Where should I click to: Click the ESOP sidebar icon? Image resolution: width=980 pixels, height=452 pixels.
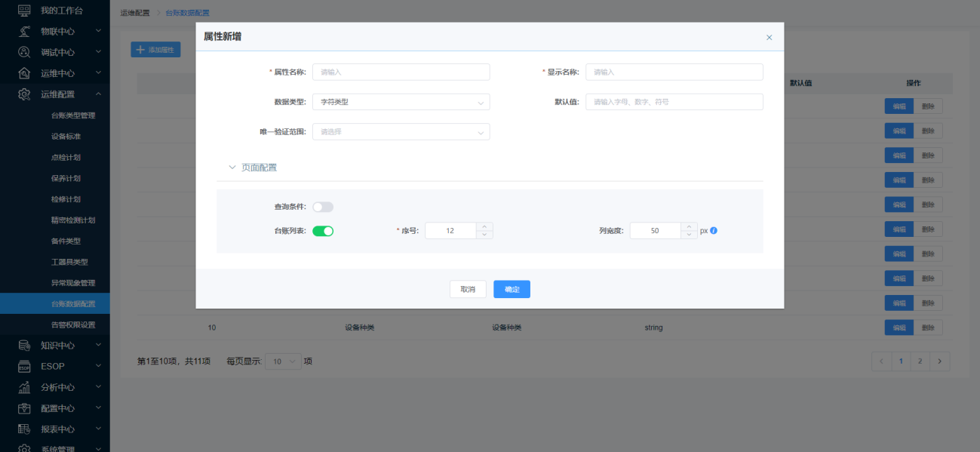point(24,366)
